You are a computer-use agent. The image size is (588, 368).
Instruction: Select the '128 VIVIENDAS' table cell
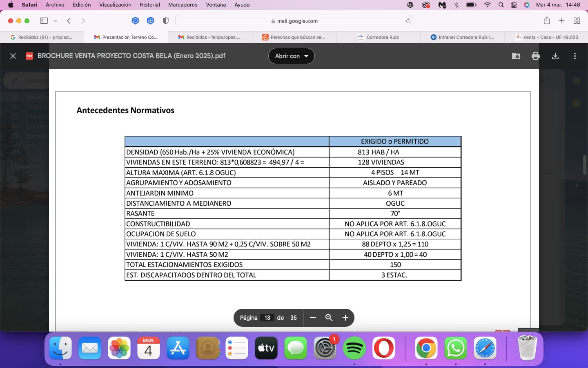395,162
